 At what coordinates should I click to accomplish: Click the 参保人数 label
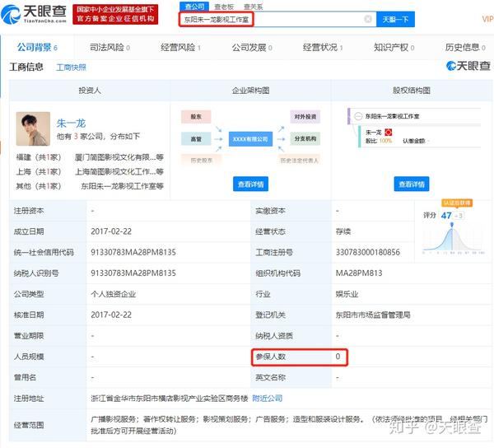point(271,357)
